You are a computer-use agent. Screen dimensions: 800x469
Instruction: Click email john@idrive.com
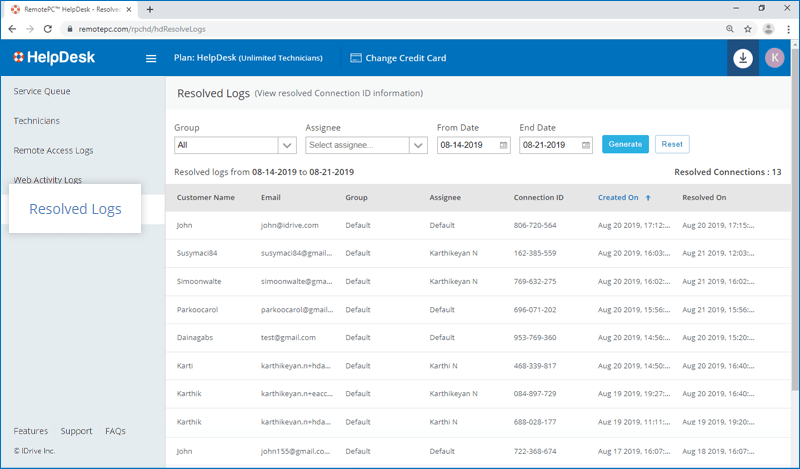tap(290, 226)
